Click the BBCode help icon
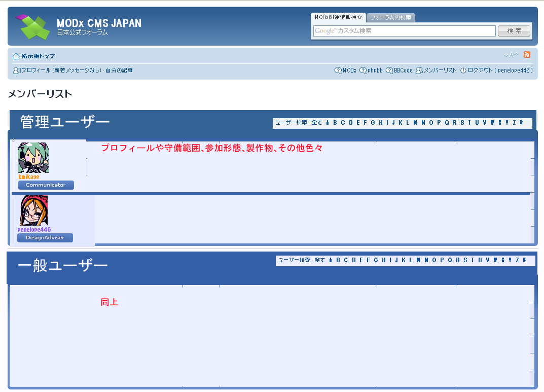The width and height of the screenshot is (544, 392). (x=389, y=70)
